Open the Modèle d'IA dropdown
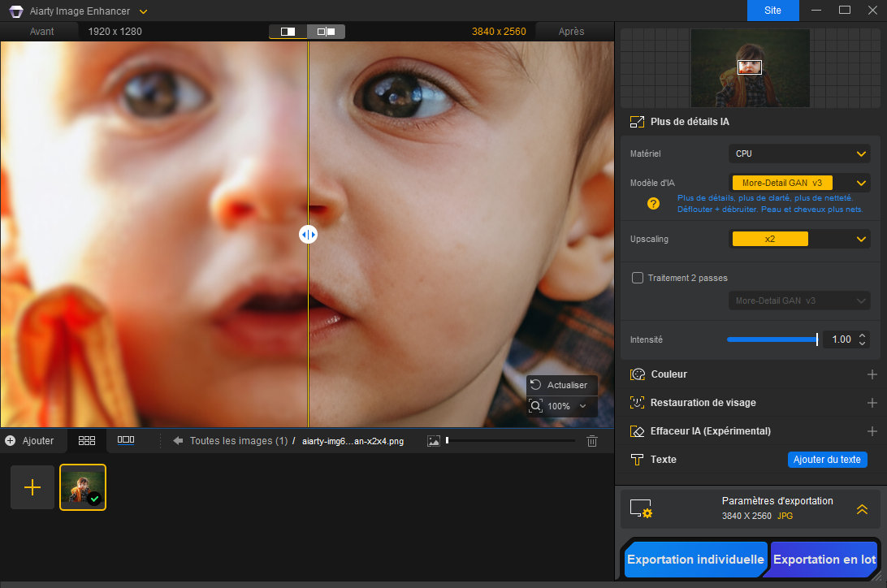The image size is (887, 588). pyautogui.click(x=799, y=184)
